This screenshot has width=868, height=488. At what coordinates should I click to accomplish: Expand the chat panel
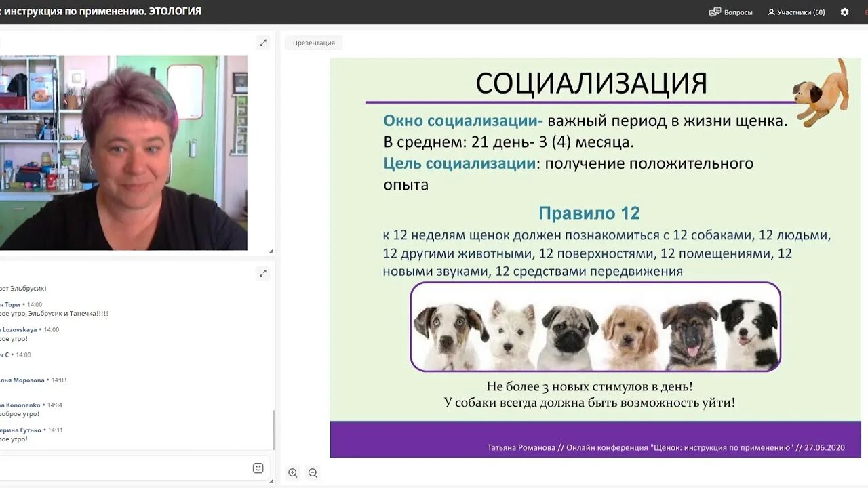[x=262, y=273]
